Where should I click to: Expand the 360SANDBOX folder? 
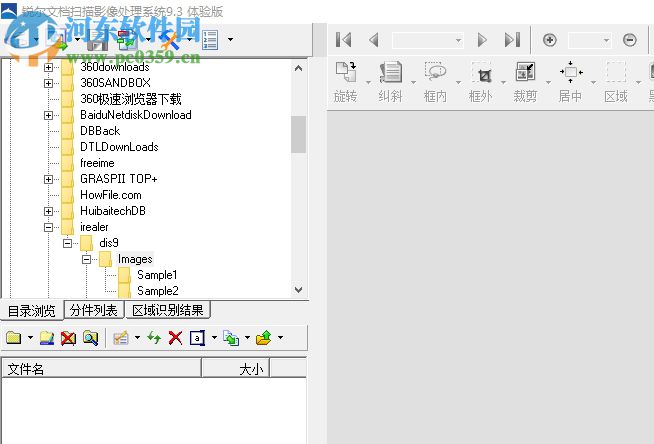48,83
